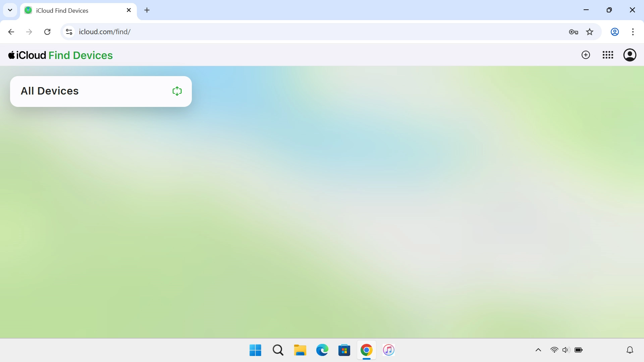644x362 pixels.
Task: Open the notifications bell
Action: coord(630,350)
